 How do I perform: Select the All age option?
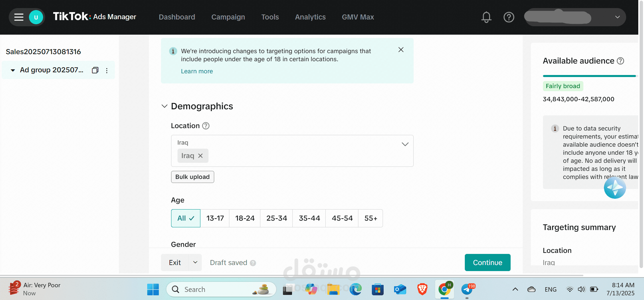[186, 218]
